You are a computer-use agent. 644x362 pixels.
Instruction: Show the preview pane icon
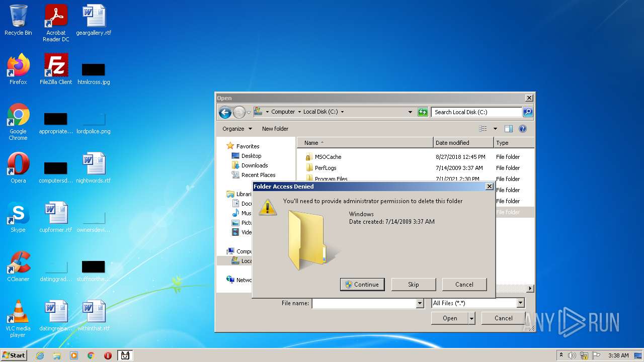point(509,129)
